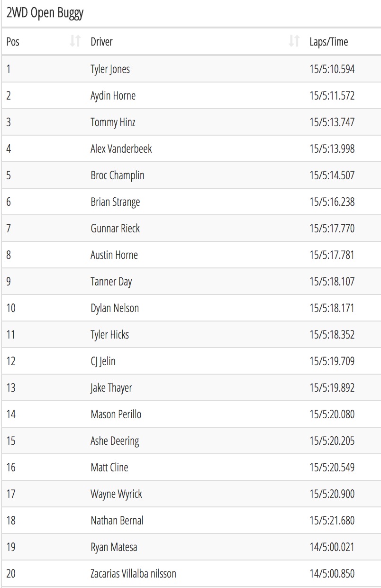
Task: Click Alex Vanderbeek's name
Action: point(121,149)
